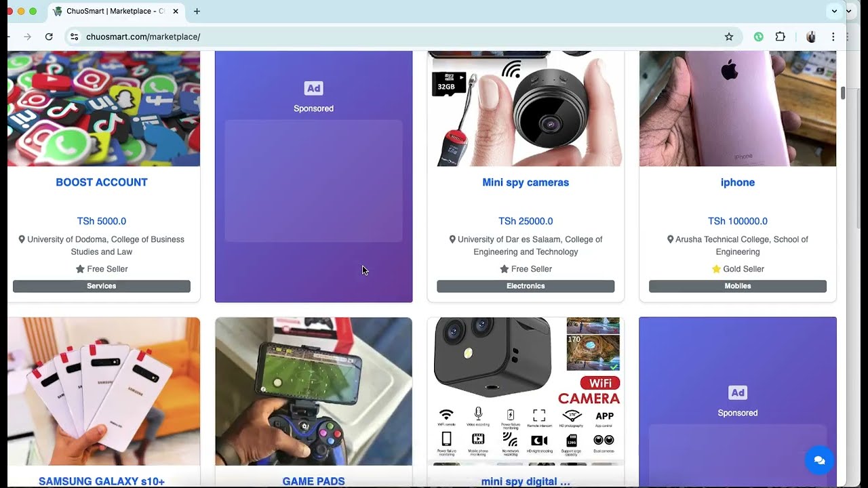
Task: Reload the page with the refresh icon
Action: (49, 37)
